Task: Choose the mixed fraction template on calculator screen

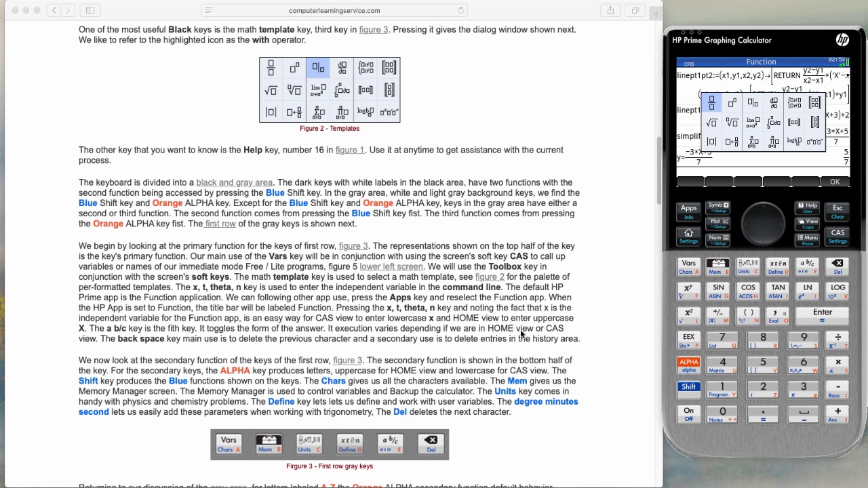Action: (x=732, y=142)
